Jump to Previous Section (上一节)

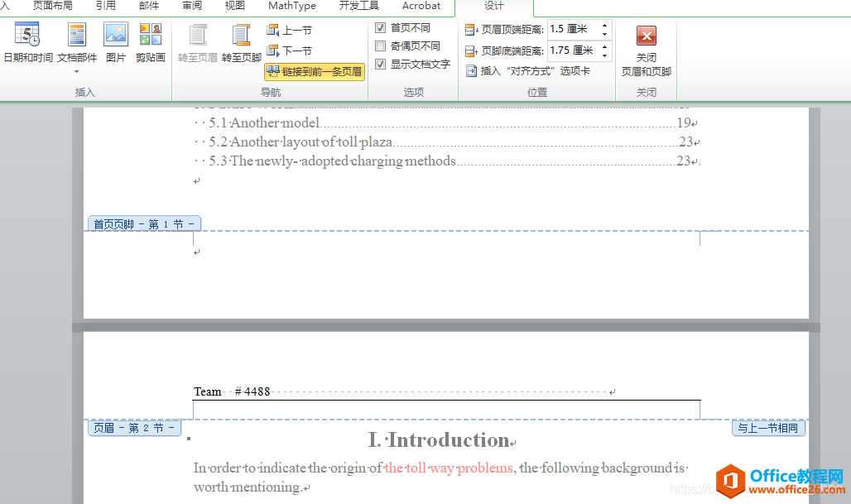pos(289,30)
